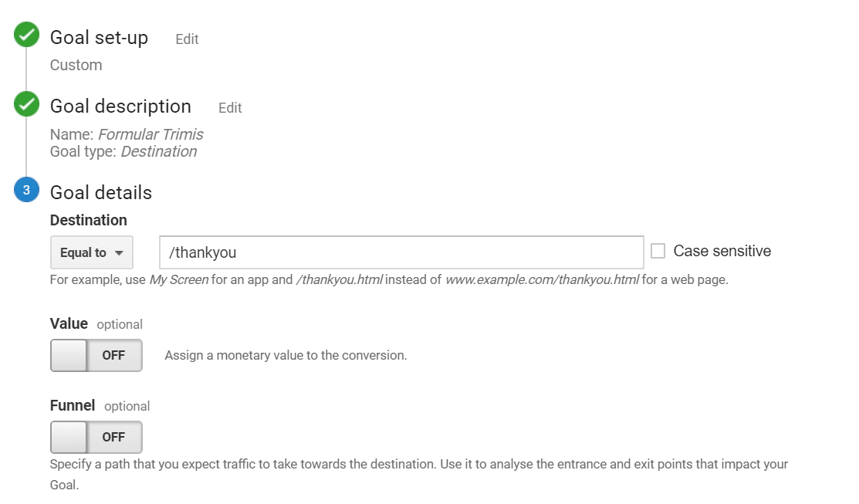Click the Goal type: Destination text
The height and width of the screenshot is (504, 859).
pos(123,151)
